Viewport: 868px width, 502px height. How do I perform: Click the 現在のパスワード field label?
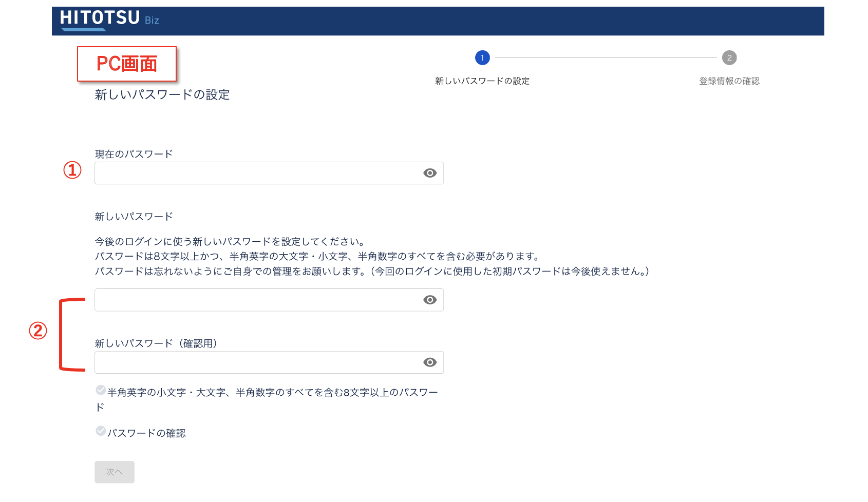click(x=134, y=154)
